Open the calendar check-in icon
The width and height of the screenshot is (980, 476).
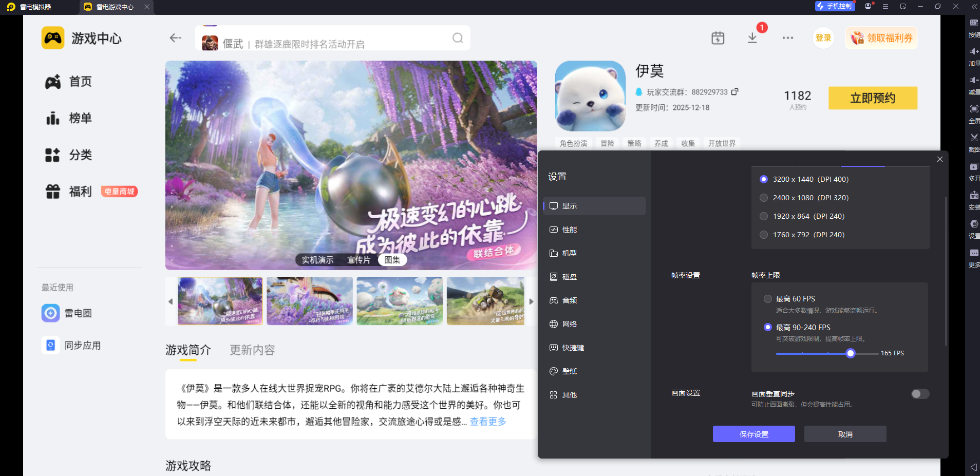pyautogui.click(x=718, y=38)
